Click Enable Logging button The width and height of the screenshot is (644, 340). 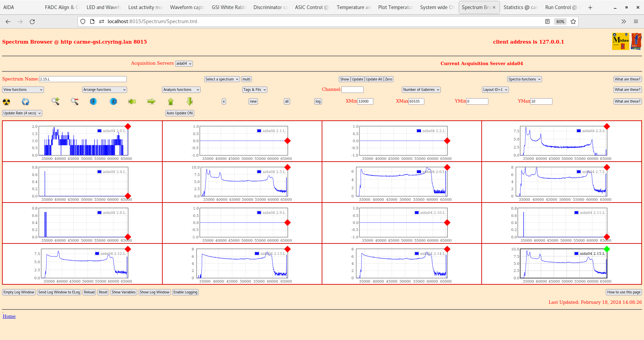pos(185,292)
